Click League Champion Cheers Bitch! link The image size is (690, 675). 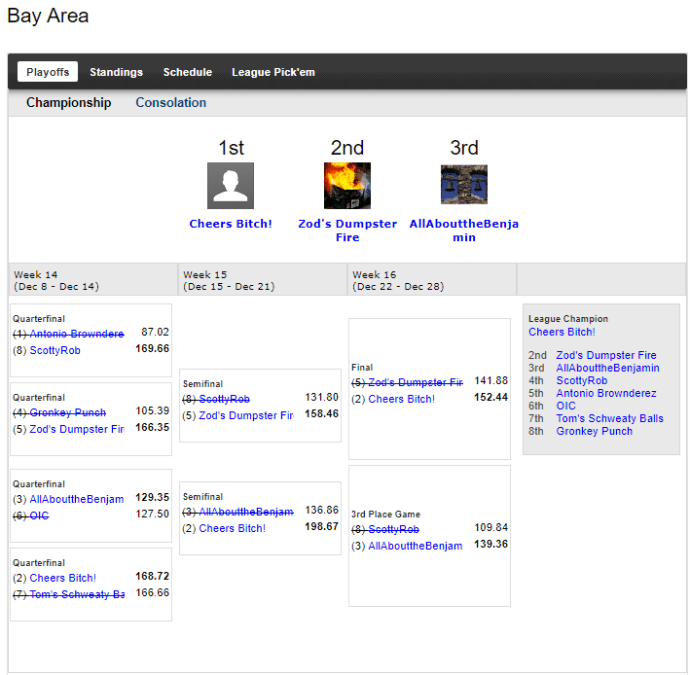561,332
